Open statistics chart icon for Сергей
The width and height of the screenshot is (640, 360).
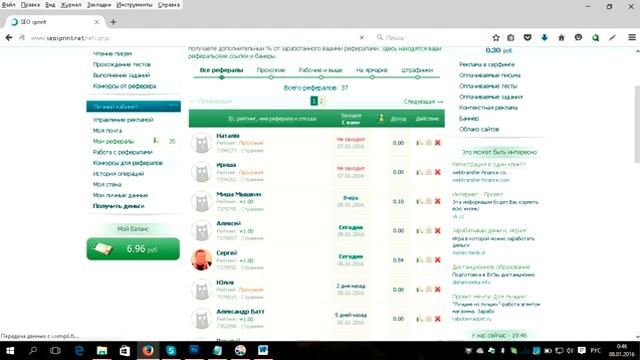click(420, 260)
